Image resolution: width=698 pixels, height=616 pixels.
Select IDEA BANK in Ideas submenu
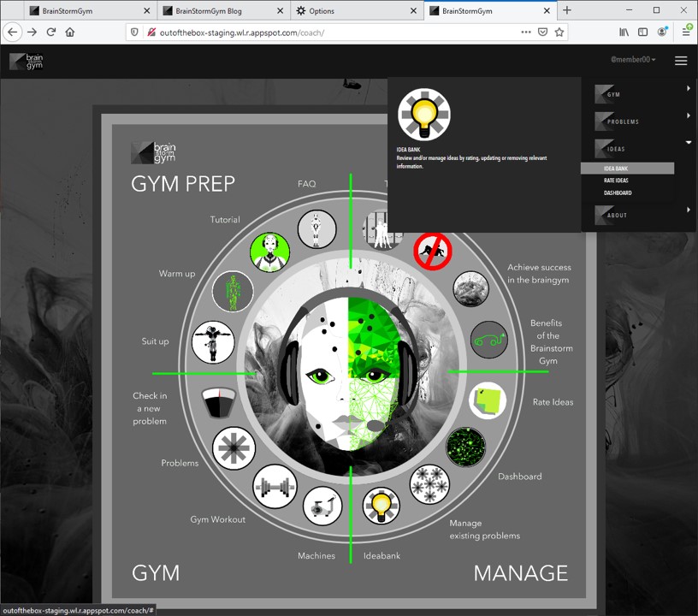(627, 169)
